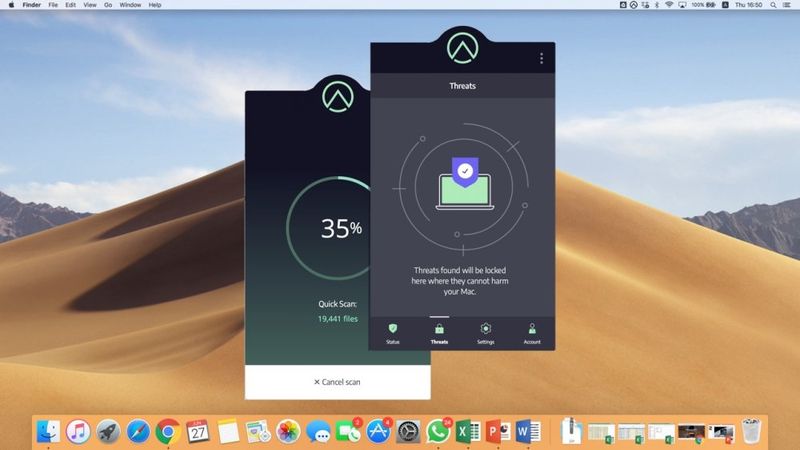Launch Excel from the Dock
The width and height of the screenshot is (800, 450).
point(468,432)
